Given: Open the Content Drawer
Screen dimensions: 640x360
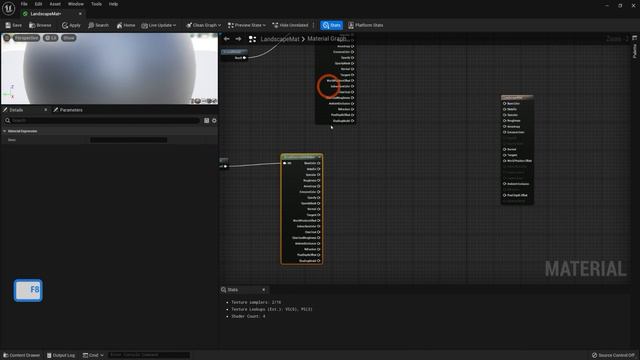Looking at the screenshot, I should coord(22,355).
